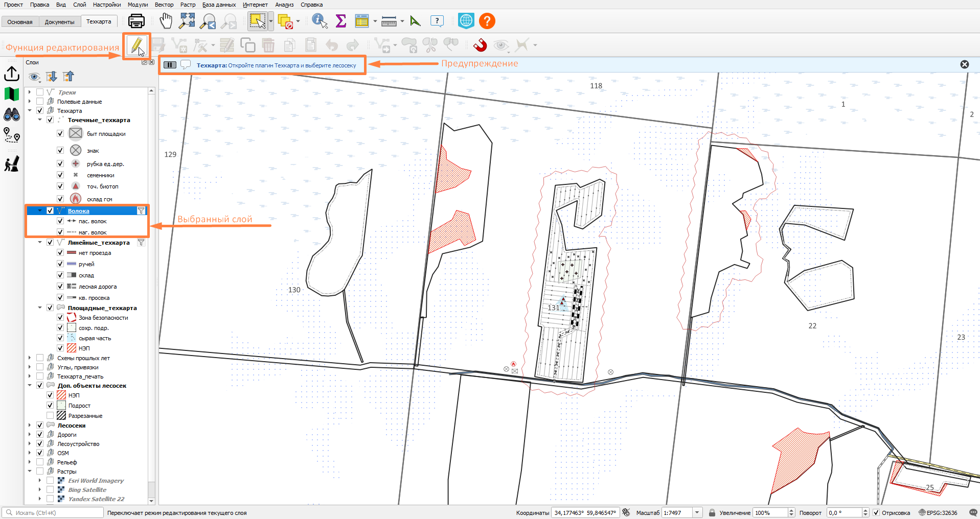This screenshot has width=980, height=519.
Task: Toggle editing mode with the pencil icon
Action: [x=136, y=45]
